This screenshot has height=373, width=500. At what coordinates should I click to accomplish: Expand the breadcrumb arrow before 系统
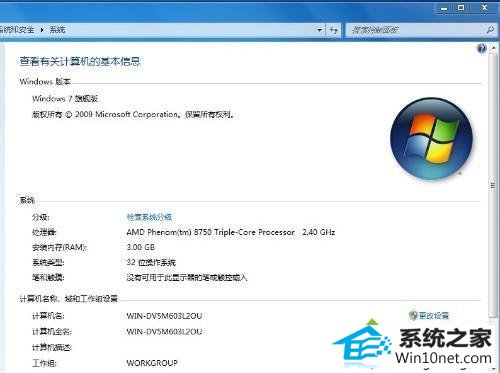[x=42, y=30]
